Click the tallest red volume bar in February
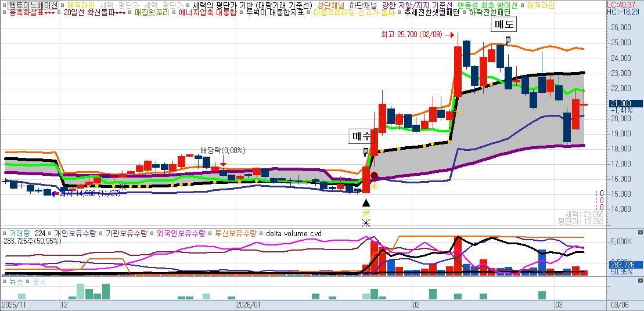 click(458, 255)
